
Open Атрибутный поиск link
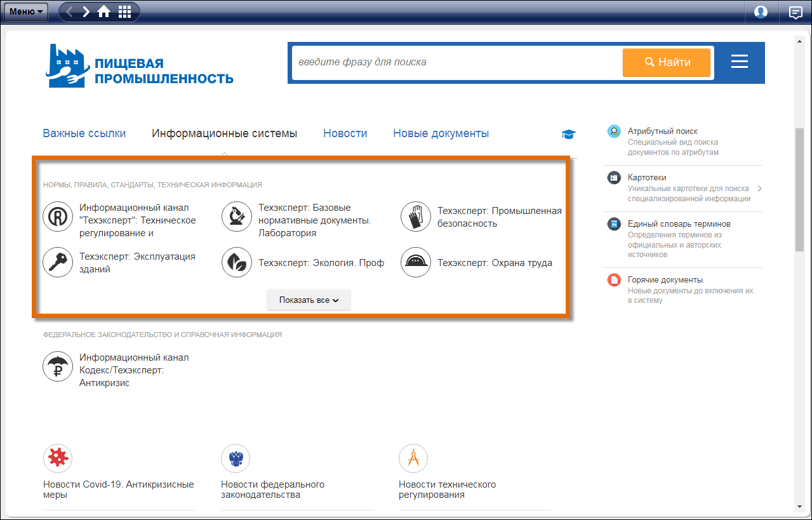[663, 131]
